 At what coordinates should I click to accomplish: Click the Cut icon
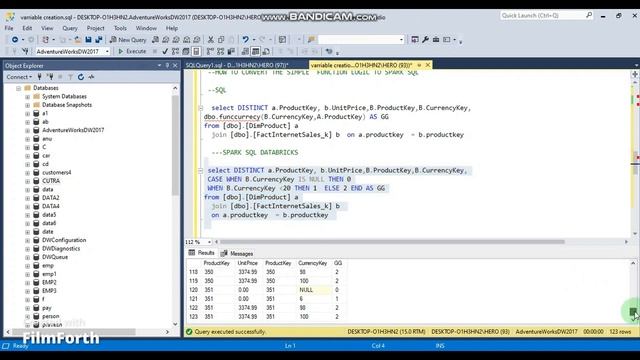click(211, 40)
